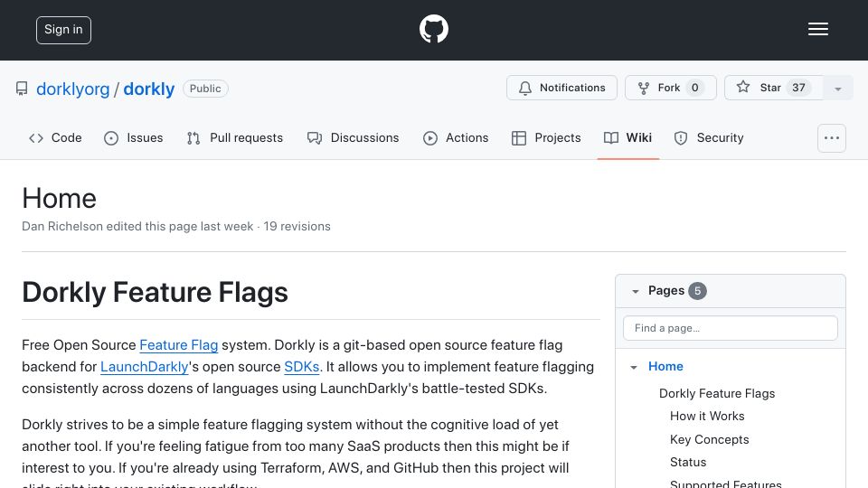The width and height of the screenshot is (868, 488).
Task: Click the Notifications bell icon
Action: pyautogui.click(x=525, y=88)
